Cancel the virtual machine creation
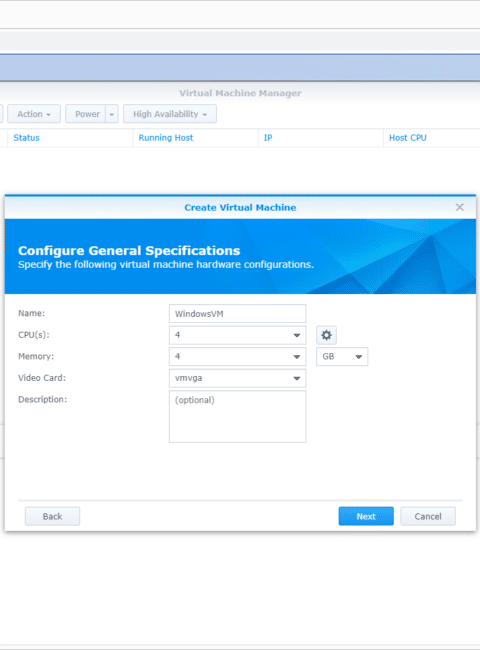Screen dimensions: 480x650 [428, 516]
